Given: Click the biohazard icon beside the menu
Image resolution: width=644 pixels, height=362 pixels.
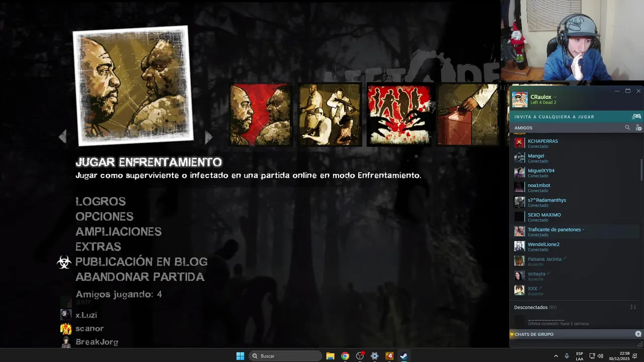Looking at the screenshot, I should [64, 262].
